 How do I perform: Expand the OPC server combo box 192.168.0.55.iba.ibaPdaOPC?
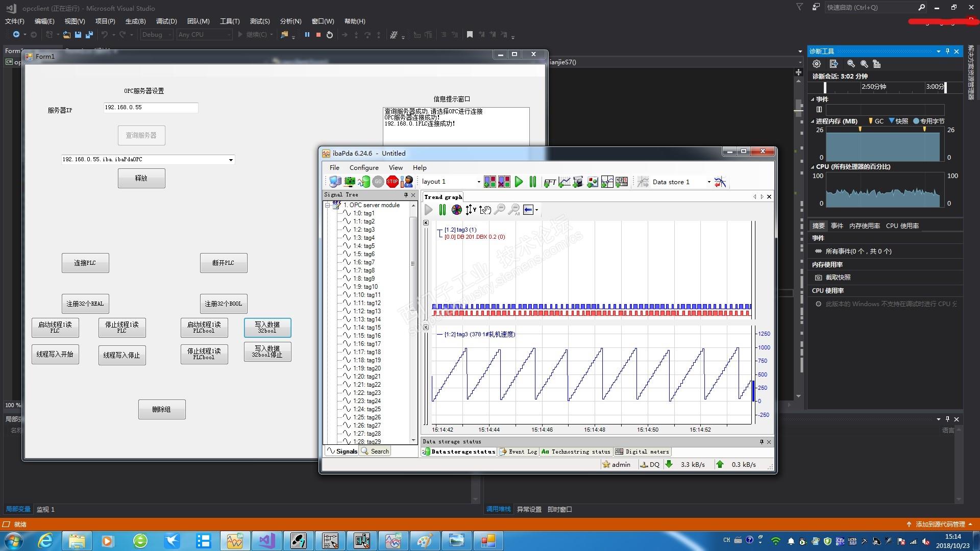(231, 160)
